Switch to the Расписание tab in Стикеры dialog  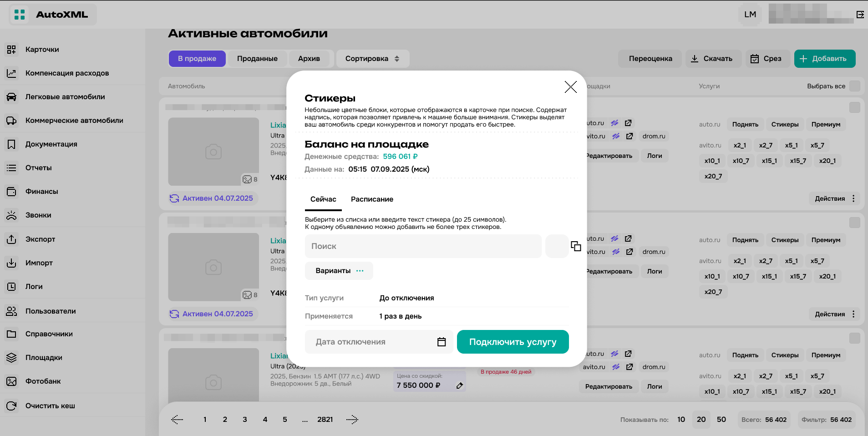coord(371,199)
